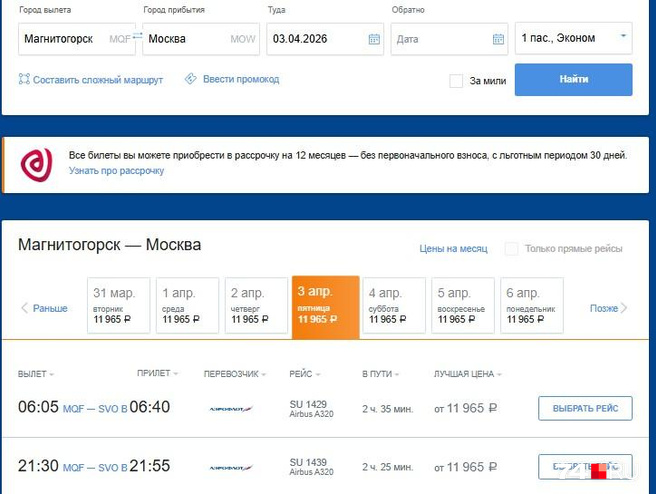
Task: Check "Только прямые рейсы" checkbox
Action: 511,248
